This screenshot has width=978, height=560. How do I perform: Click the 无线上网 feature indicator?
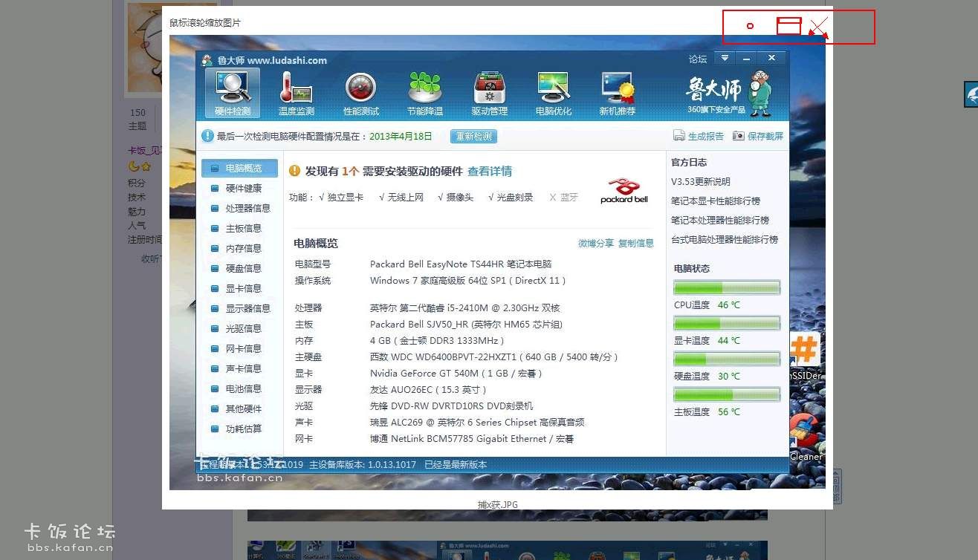[x=401, y=198]
